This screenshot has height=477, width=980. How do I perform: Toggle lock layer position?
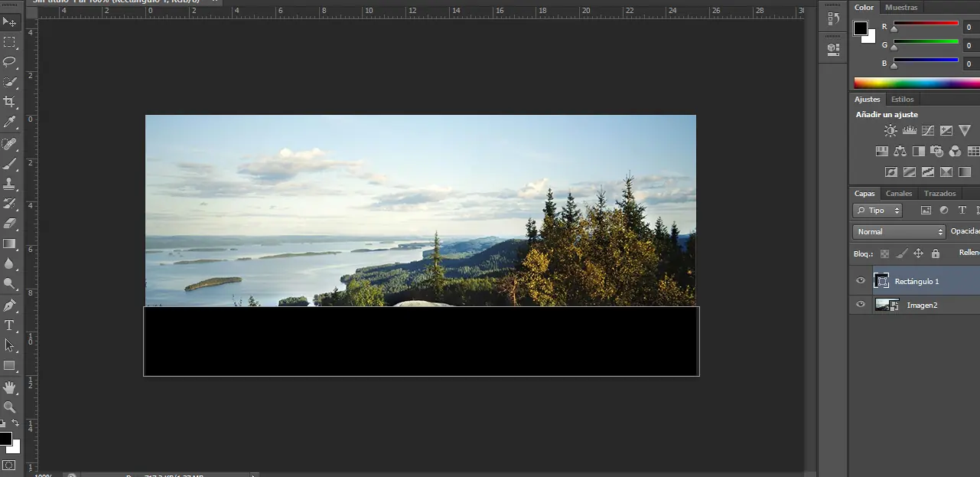(919, 253)
